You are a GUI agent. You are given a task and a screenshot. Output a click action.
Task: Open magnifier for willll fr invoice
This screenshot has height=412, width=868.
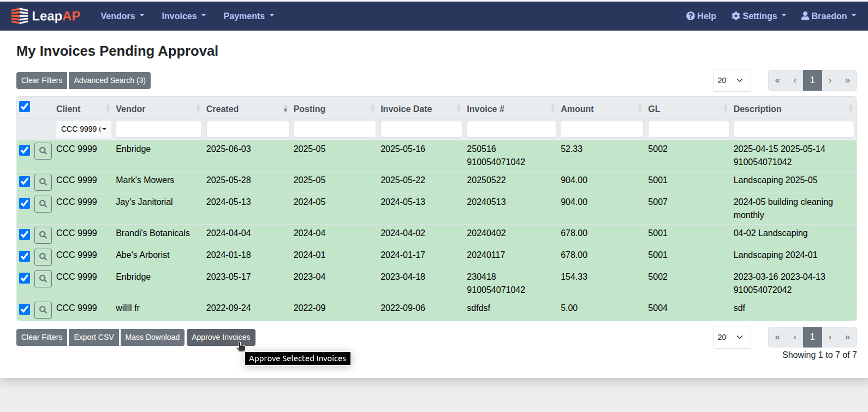coord(43,310)
